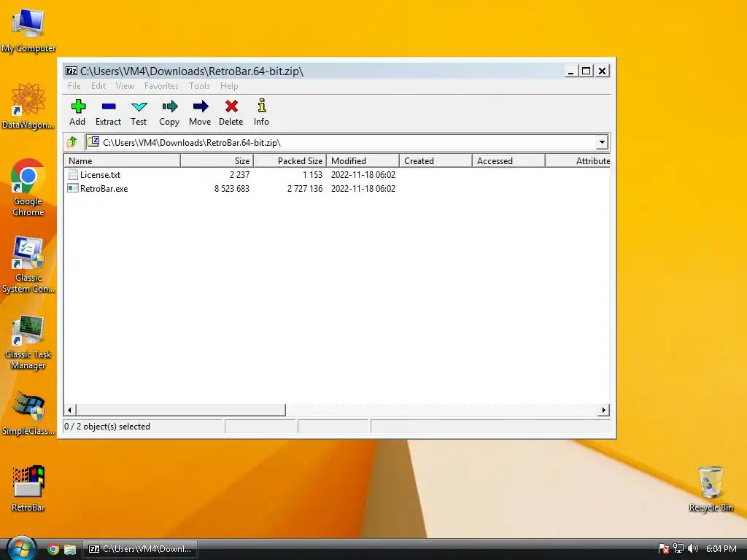Sort by Accessed column header
The image size is (747, 560).
coord(508,160)
